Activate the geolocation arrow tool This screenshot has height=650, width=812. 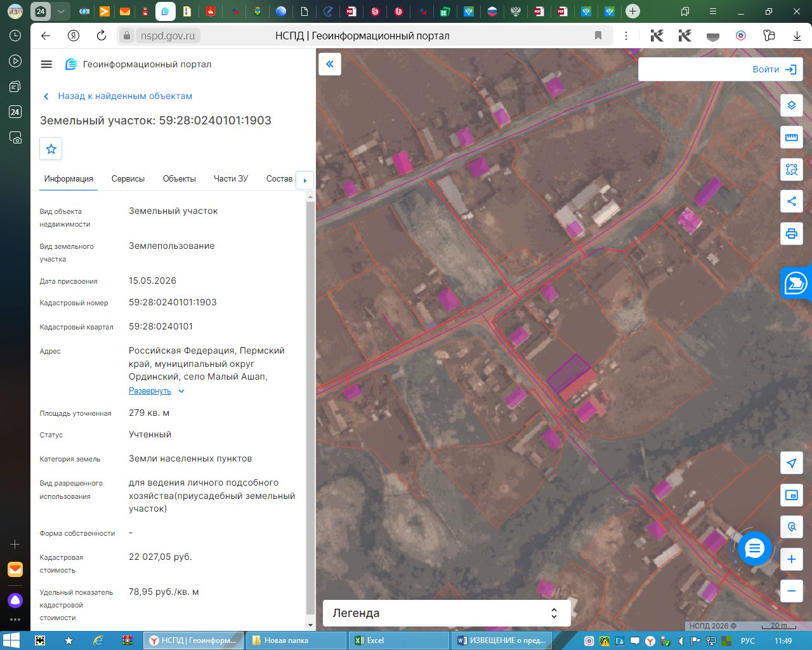791,463
